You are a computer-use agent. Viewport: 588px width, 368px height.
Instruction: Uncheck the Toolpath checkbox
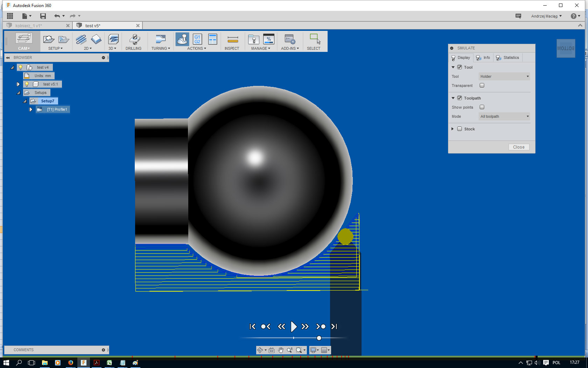[x=460, y=98]
